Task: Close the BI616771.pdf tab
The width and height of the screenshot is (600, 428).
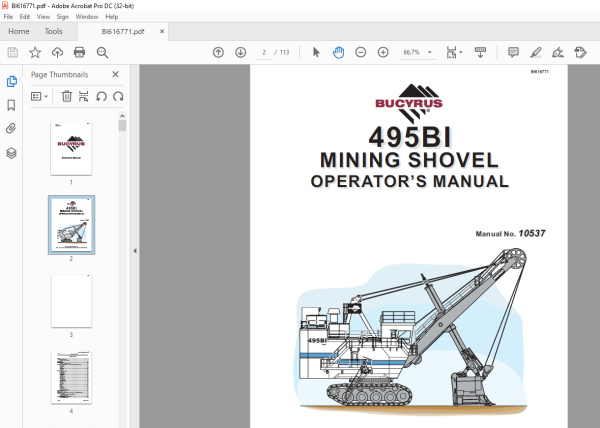Action: (162, 31)
